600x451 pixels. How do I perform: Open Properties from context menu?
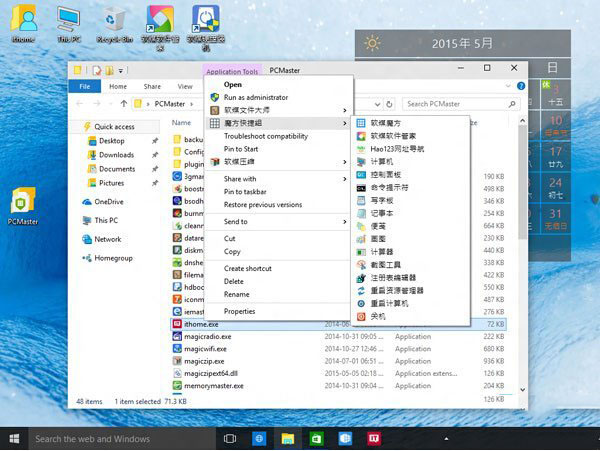(279, 311)
